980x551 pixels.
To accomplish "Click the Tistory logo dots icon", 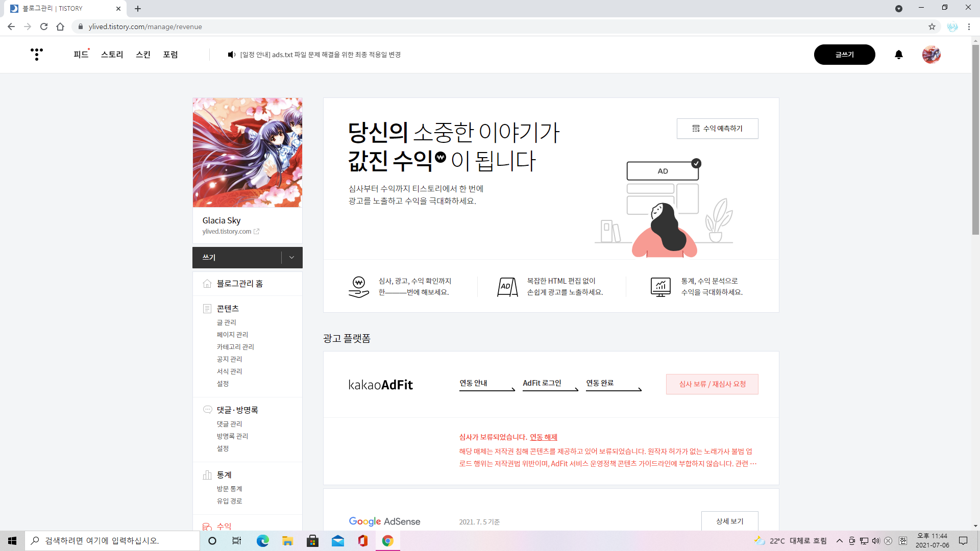I will tap(36, 54).
